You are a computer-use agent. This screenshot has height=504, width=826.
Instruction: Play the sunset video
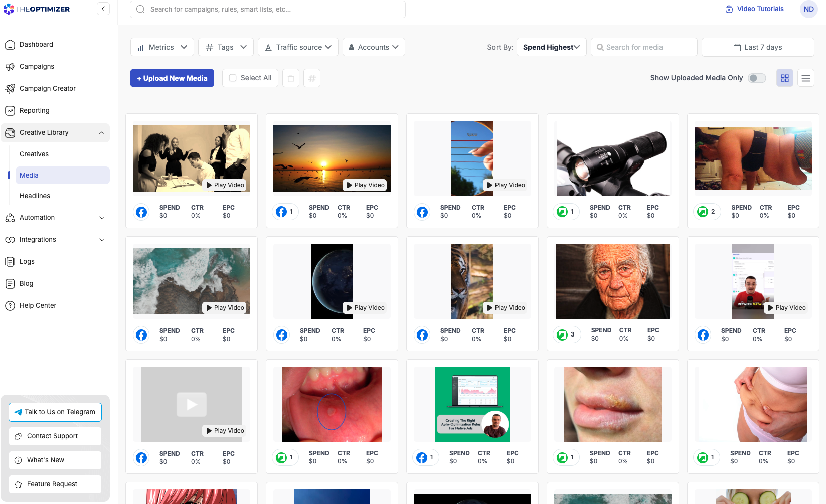365,185
